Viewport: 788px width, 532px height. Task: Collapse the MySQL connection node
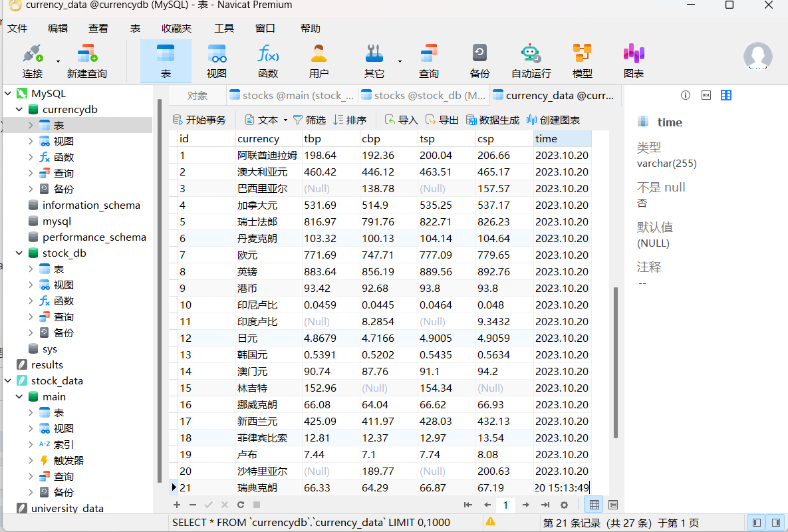(8, 94)
